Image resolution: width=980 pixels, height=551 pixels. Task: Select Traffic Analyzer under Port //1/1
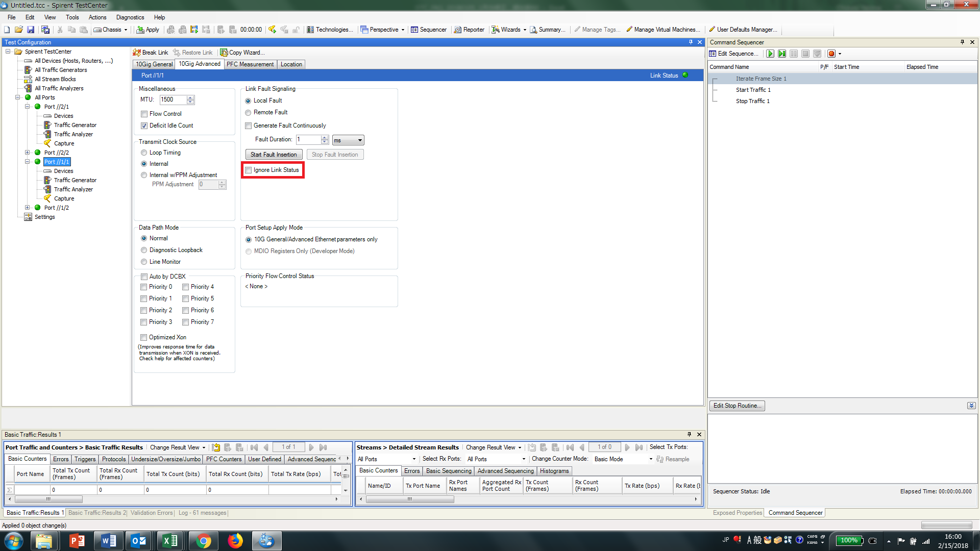tap(73, 189)
